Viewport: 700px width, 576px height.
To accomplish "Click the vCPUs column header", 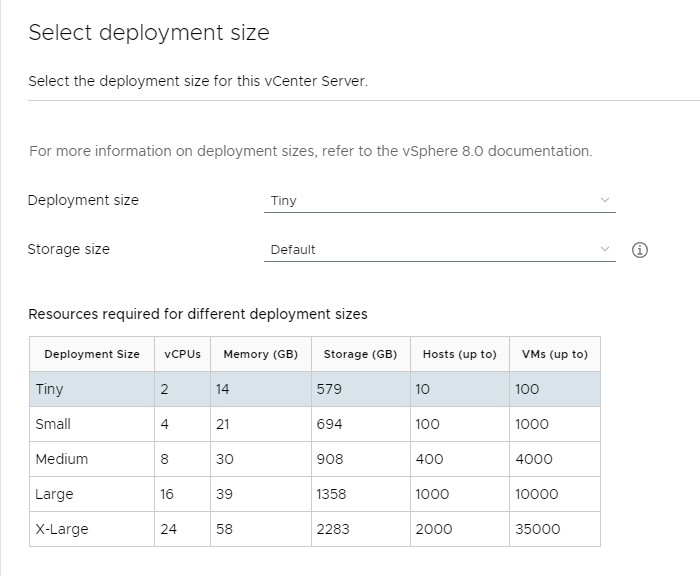I will coord(182,354).
